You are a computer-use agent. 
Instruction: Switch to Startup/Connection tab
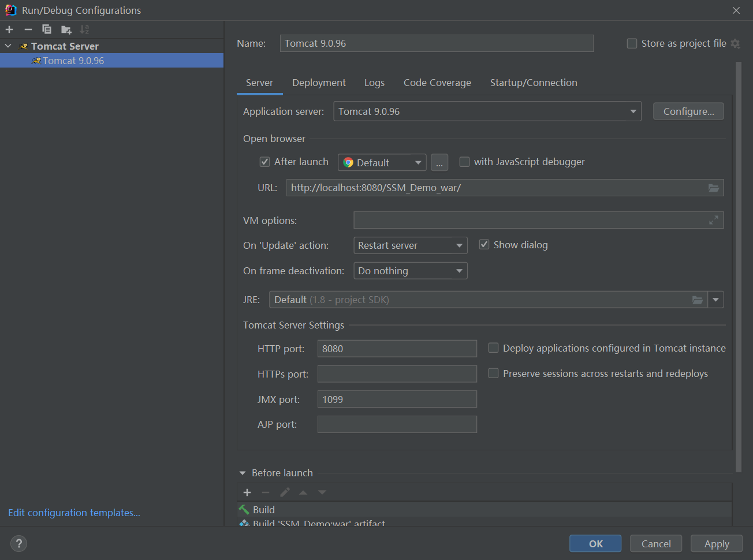pyautogui.click(x=534, y=83)
